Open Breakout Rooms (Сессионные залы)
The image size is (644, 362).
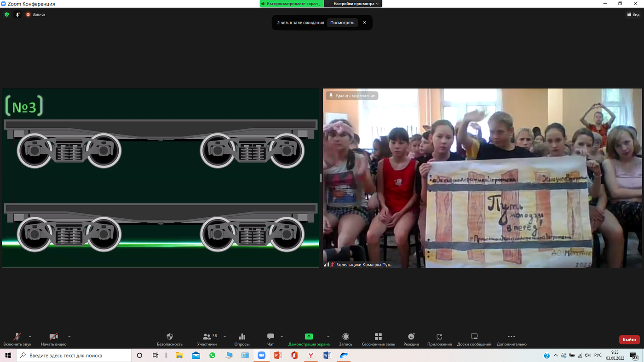378,337
